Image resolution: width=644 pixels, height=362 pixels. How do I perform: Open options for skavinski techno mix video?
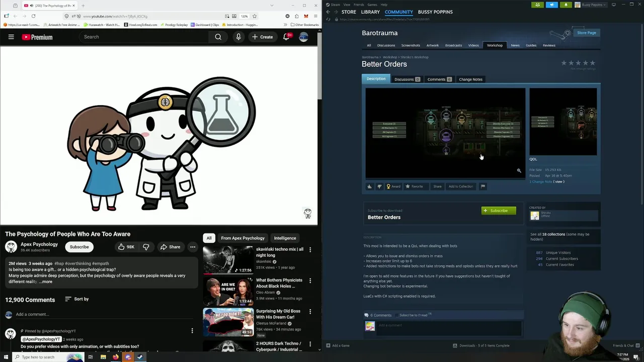pyautogui.click(x=310, y=250)
